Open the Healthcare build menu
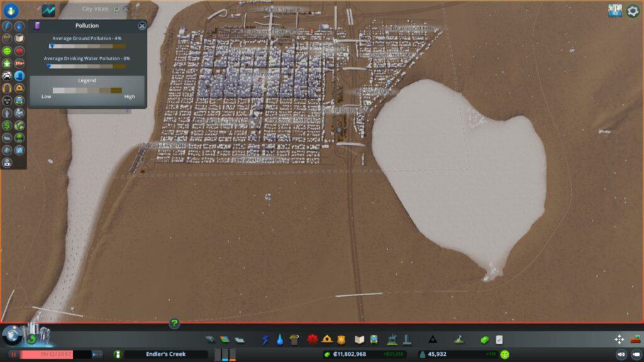The image size is (644, 362). (313, 339)
